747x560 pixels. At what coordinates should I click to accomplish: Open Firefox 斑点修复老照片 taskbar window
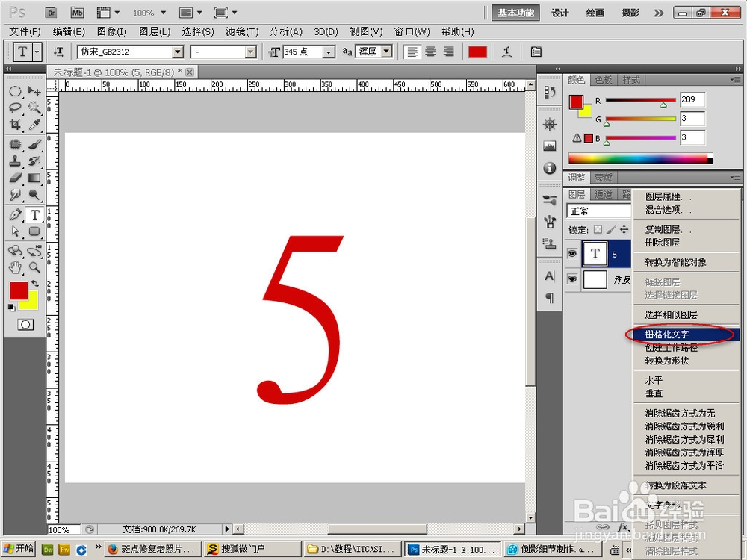click(x=153, y=549)
